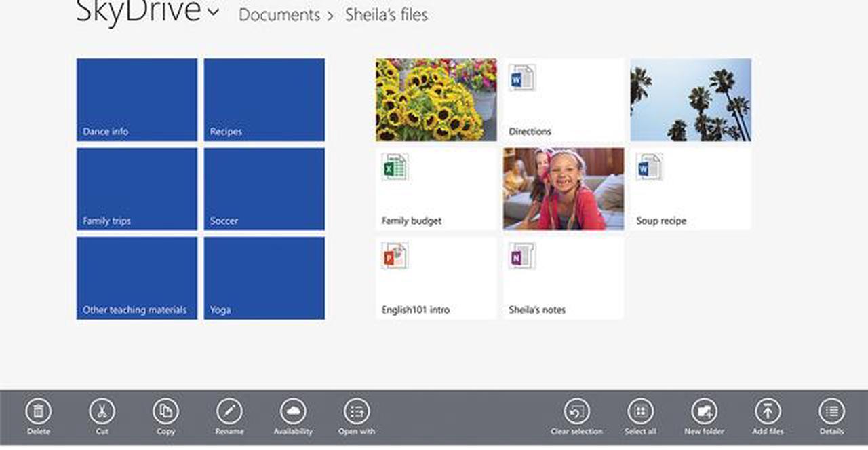Click the Copy icon in app bar
868x450 pixels.
pos(165,411)
